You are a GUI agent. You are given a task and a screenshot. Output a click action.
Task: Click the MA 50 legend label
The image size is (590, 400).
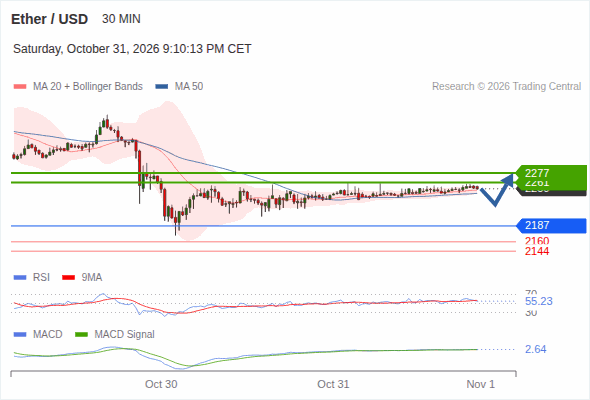[189, 87]
